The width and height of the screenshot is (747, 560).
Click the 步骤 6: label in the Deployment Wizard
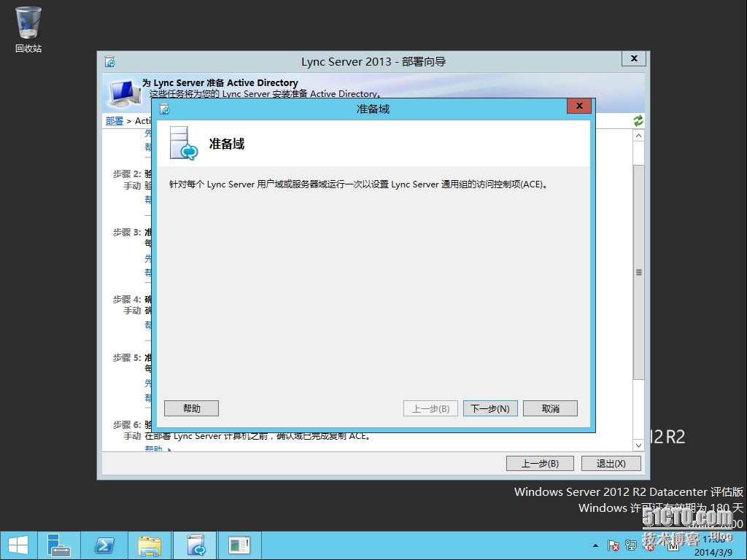(x=127, y=425)
